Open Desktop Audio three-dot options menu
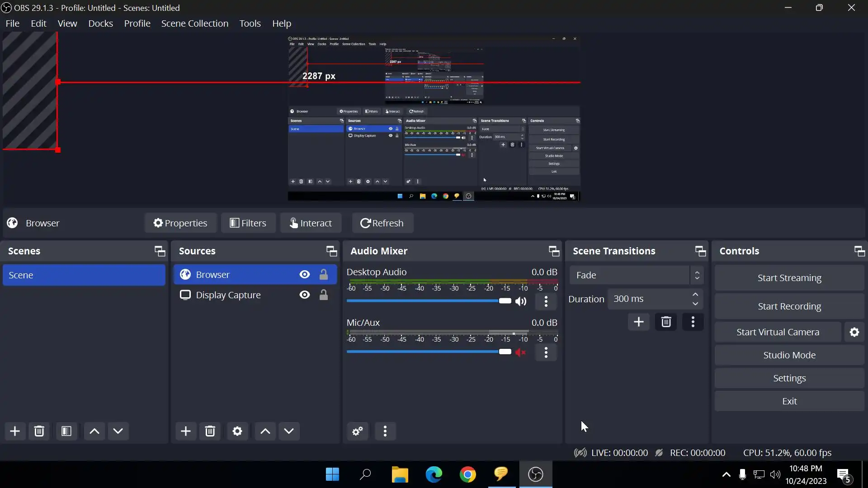 (546, 301)
